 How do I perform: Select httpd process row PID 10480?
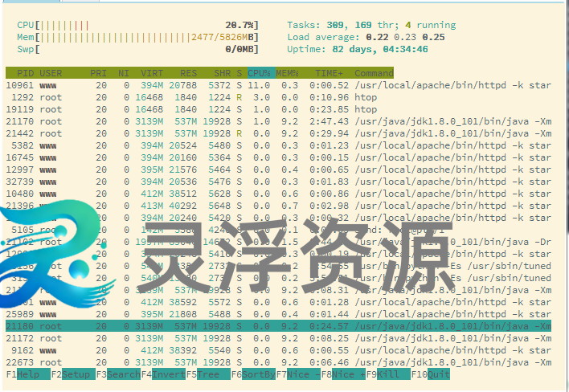click(278, 194)
